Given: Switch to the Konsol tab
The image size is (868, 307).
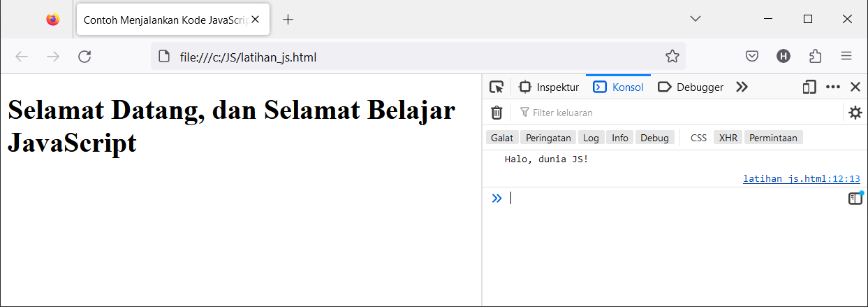Looking at the screenshot, I should coord(618,87).
